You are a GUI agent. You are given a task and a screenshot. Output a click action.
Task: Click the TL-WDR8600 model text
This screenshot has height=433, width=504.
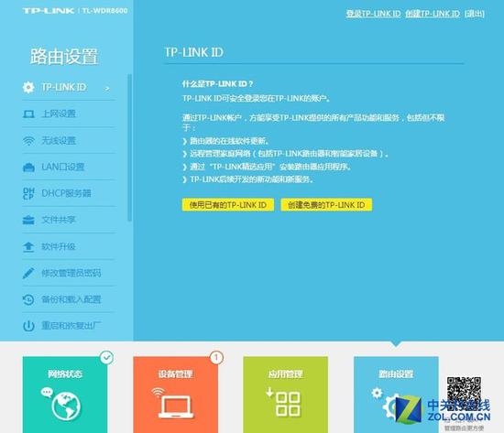tap(104, 11)
